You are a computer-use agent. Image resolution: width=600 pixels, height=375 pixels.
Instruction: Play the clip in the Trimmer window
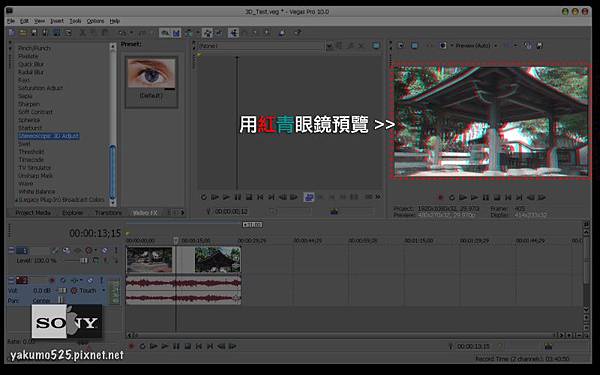[226, 197]
